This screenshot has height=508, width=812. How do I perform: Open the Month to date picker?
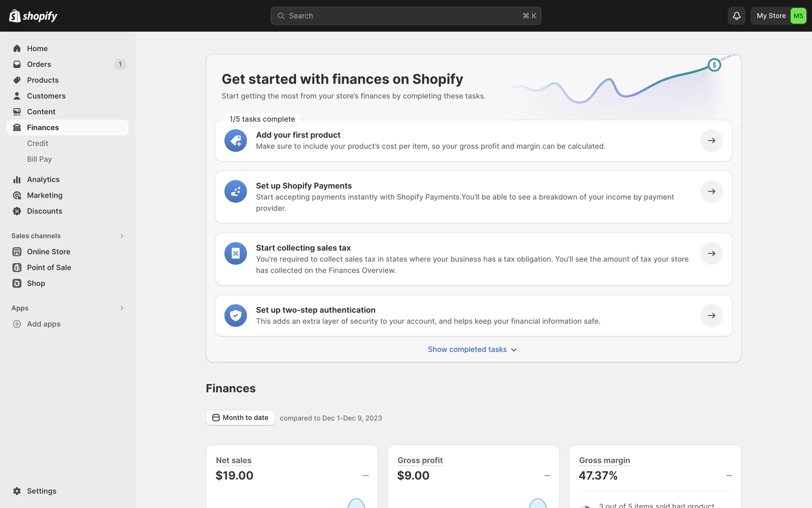tap(240, 418)
